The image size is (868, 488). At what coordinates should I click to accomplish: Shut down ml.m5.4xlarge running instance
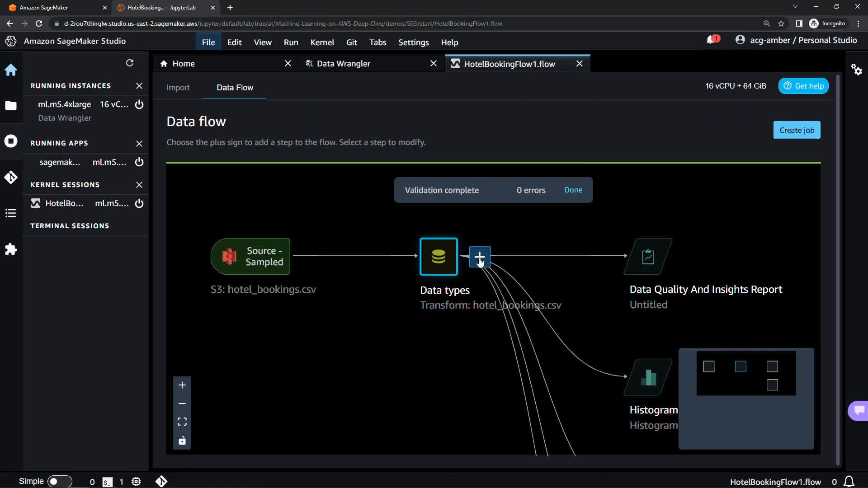(139, 104)
